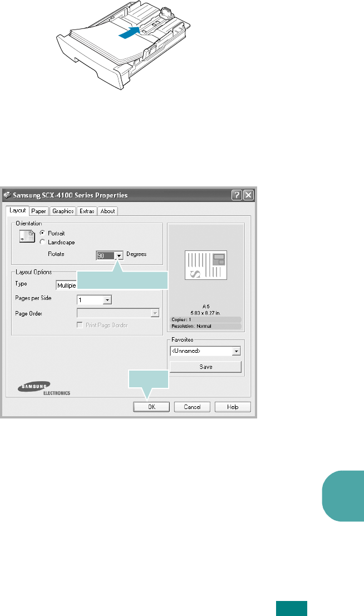Open the Layout tab
The image size is (364, 616).
[x=18, y=210]
